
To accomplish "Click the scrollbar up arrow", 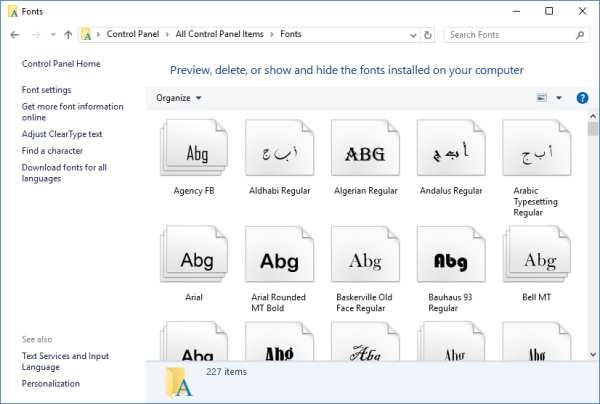I will [593, 116].
